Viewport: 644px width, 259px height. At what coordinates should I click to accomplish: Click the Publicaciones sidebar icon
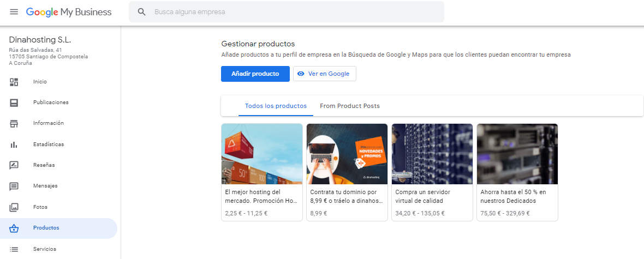click(14, 103)
